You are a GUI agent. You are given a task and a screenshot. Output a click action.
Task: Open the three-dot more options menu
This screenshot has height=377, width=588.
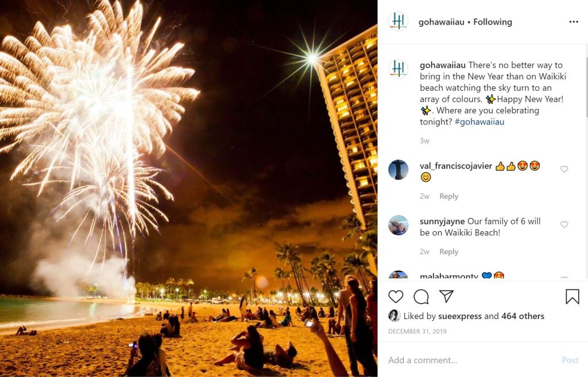click(574, 22)
